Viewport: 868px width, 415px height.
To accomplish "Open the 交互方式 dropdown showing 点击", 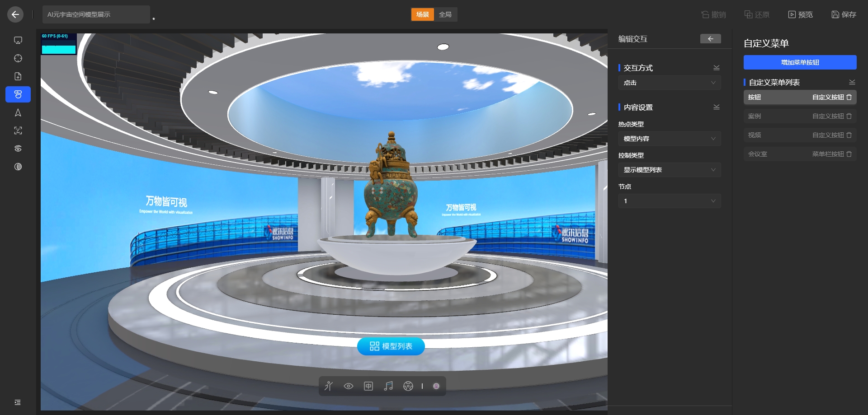I will click(669, 83).
